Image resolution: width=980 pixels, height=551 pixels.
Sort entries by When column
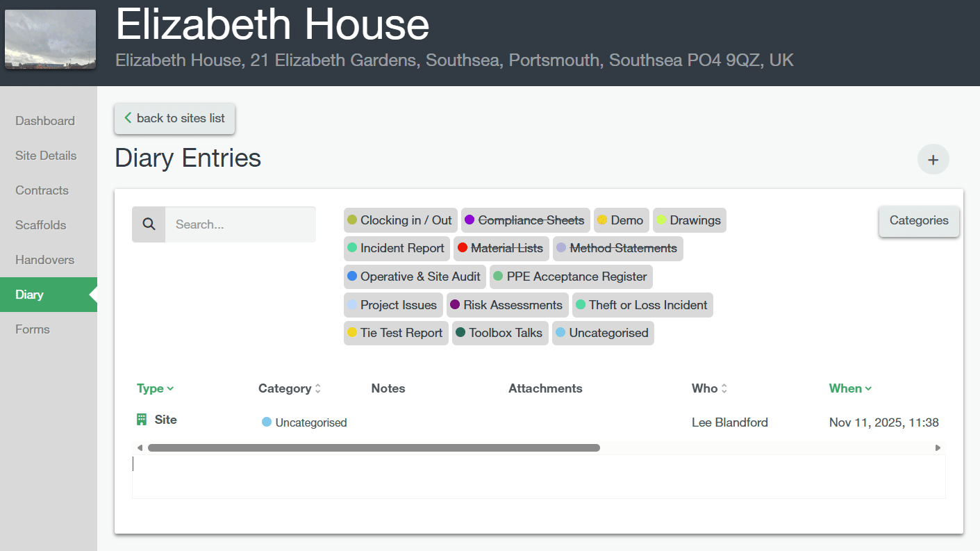point(850,388)
